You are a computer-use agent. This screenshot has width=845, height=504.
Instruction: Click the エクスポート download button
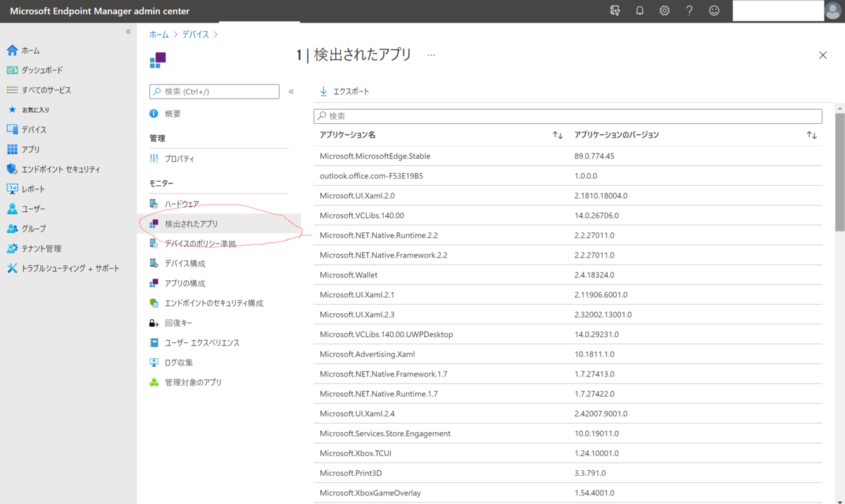point(344,92)
